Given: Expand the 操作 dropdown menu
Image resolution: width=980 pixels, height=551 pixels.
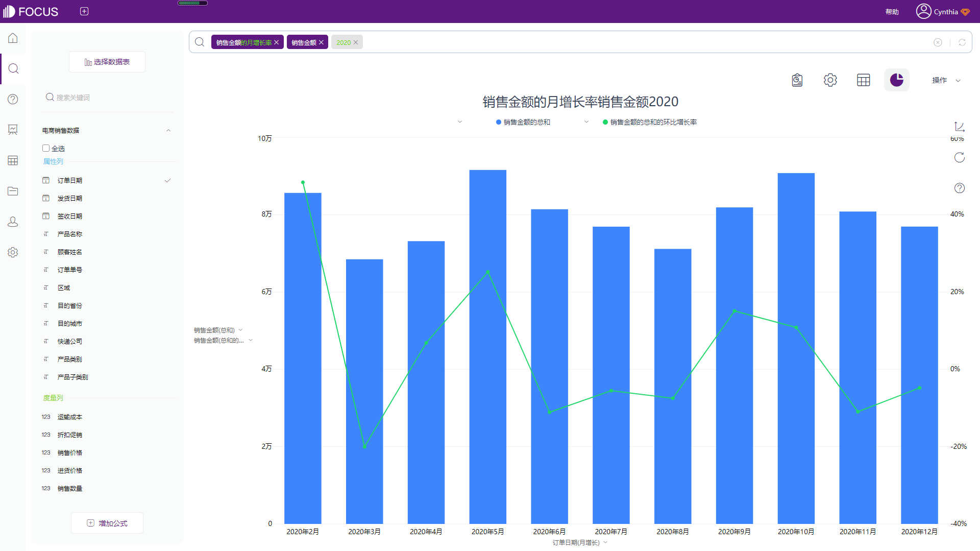Looking at the screenshot, I should coord(946,80).
